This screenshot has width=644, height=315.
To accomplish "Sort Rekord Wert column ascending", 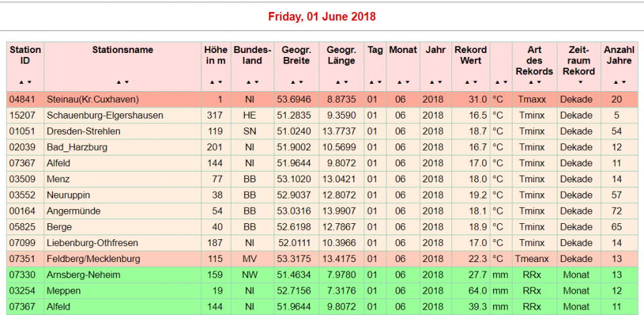I will [x=467, y=82].
